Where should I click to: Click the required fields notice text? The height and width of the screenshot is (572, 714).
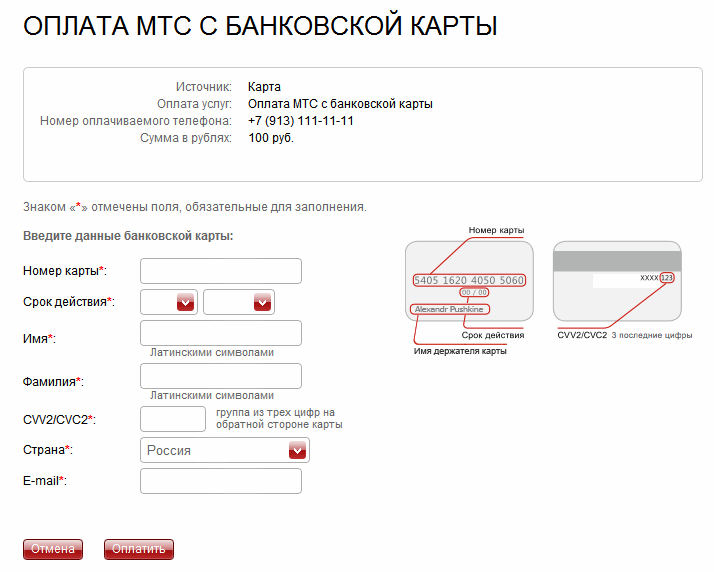(195, 207)
